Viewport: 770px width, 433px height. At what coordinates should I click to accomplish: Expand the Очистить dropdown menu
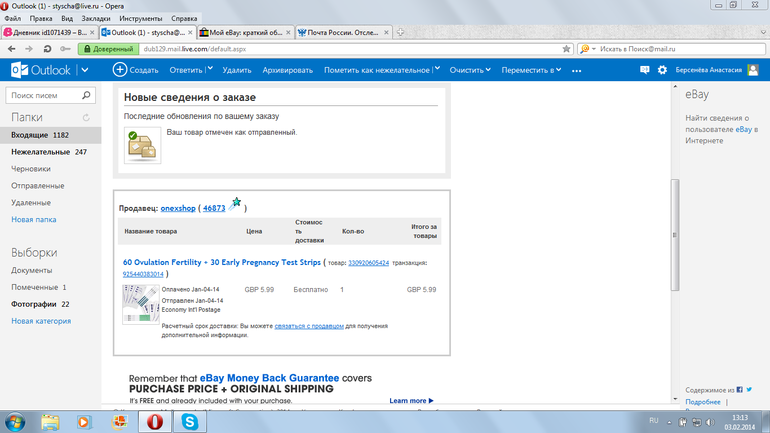[x=488, y=70]
